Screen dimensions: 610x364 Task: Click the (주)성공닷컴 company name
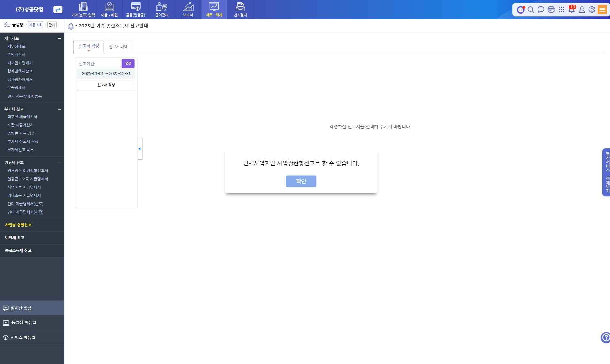point(30,10)
